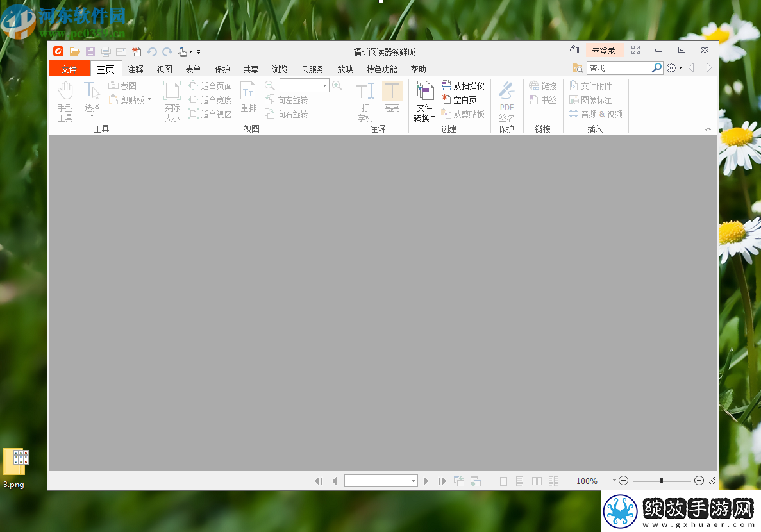This screenshot has width=761, height=532.
Task: Toggle continuous page view in status bar
Action: point(520,481)
